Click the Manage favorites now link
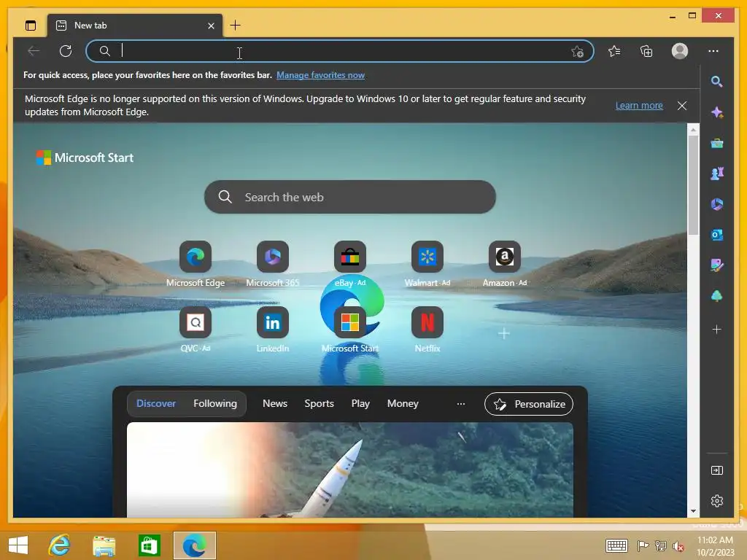This screenshot has height=560, width=747. [321, 75]
